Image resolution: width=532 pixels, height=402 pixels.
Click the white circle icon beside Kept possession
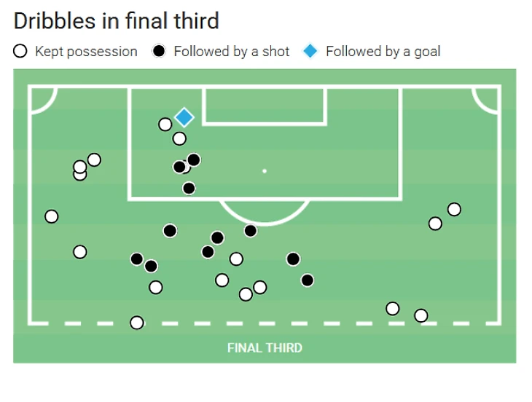20,52
